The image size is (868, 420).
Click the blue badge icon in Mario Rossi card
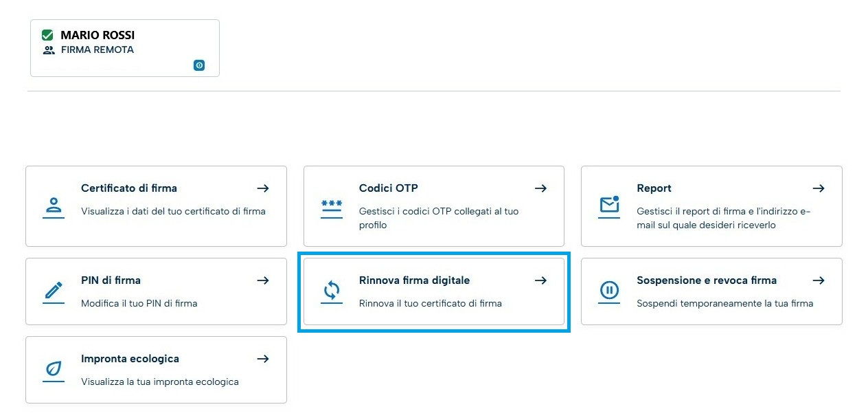(199, 65)
